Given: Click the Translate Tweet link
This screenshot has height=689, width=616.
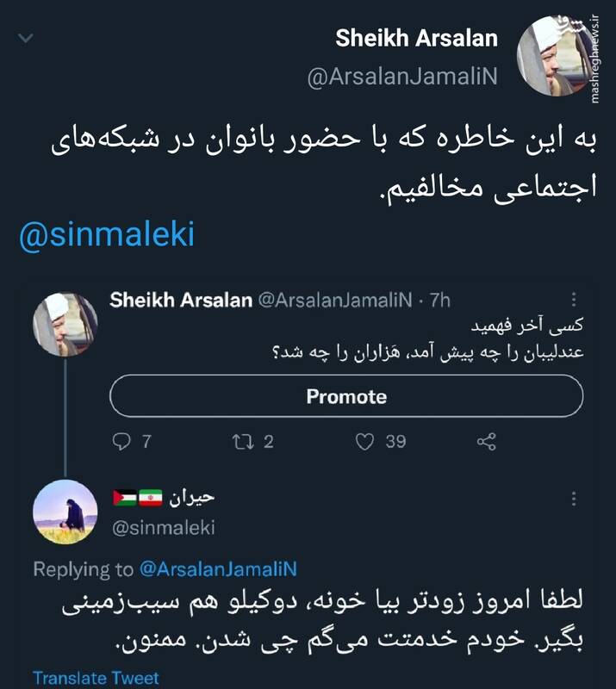Looking at the screenshot, I should tap(96, 678).
